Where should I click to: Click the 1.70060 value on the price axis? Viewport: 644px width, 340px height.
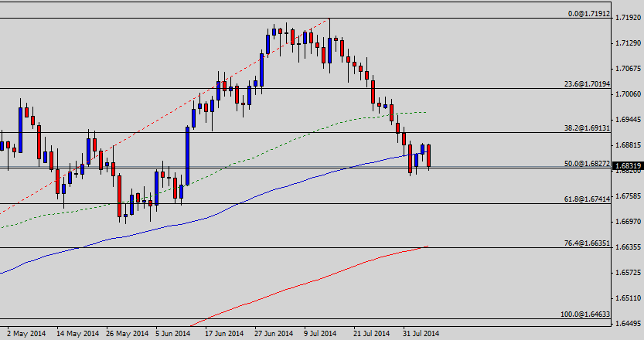628,93
